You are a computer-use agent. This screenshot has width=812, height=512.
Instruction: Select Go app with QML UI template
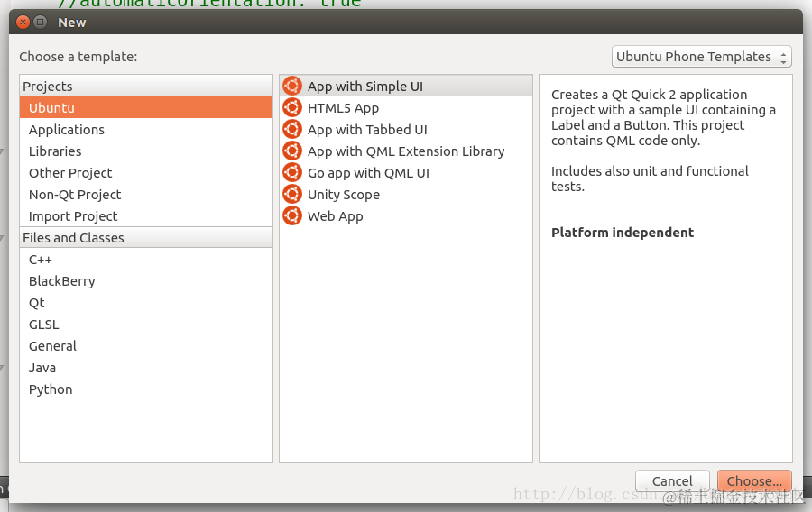[x=406, y=173]
